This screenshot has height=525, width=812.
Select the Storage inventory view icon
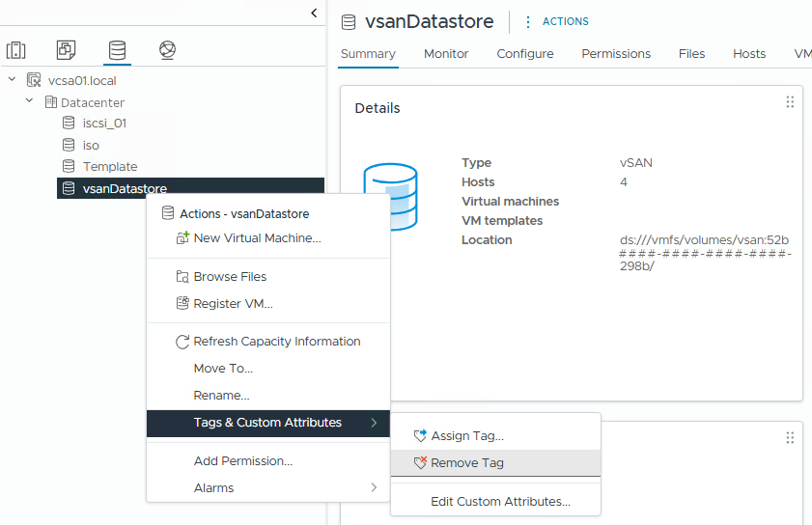tap(117, 50)
